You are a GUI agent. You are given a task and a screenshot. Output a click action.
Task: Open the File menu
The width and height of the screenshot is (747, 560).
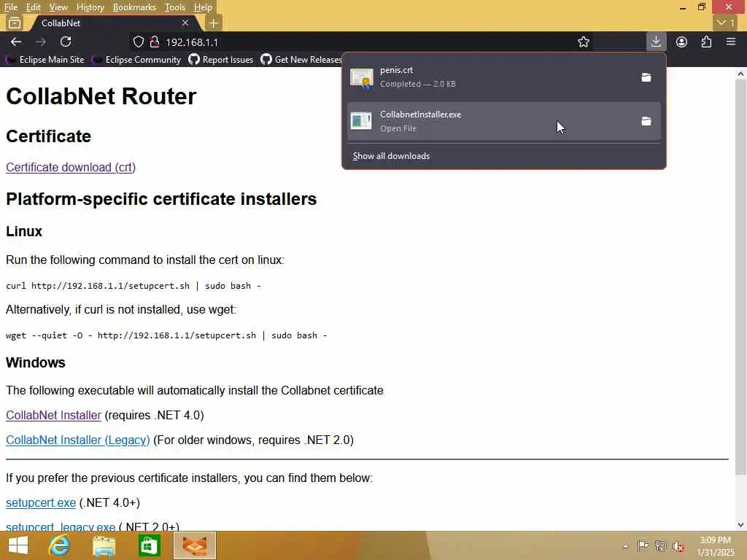[x=10, y=7]
